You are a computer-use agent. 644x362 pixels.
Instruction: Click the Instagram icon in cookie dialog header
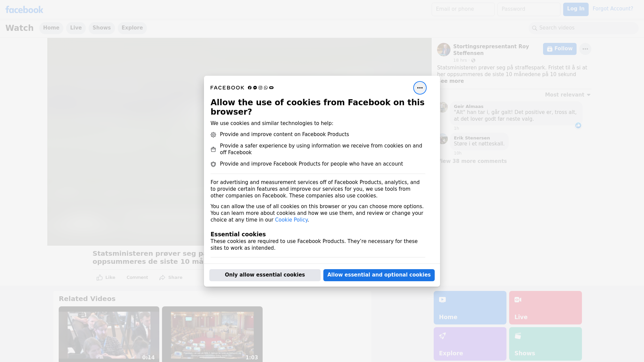[260, 88]
